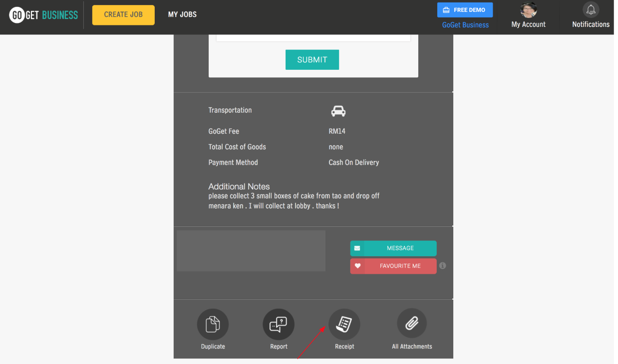Click the info icon beside Favourite Me
The image size is (618, 364).
[442, 266]
